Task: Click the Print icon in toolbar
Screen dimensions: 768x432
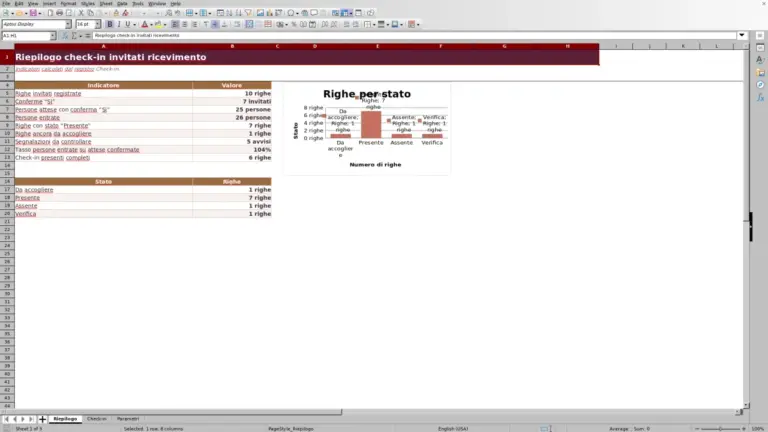Action: coord(59,13)
